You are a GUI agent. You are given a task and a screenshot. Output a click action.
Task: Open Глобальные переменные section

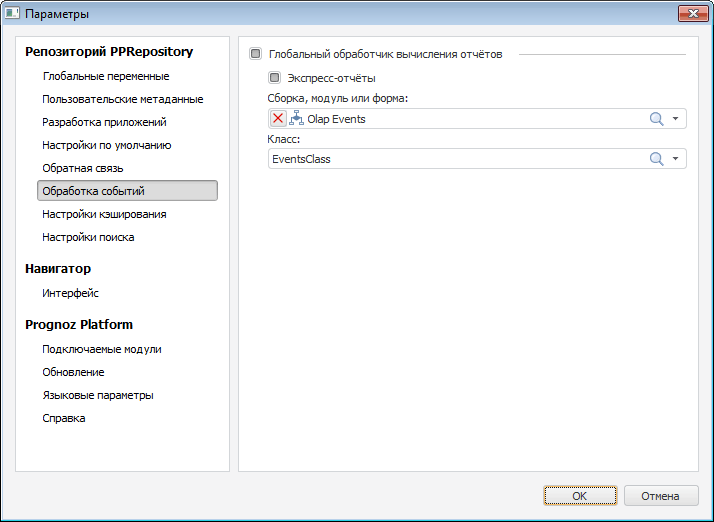tap(105, 76)
